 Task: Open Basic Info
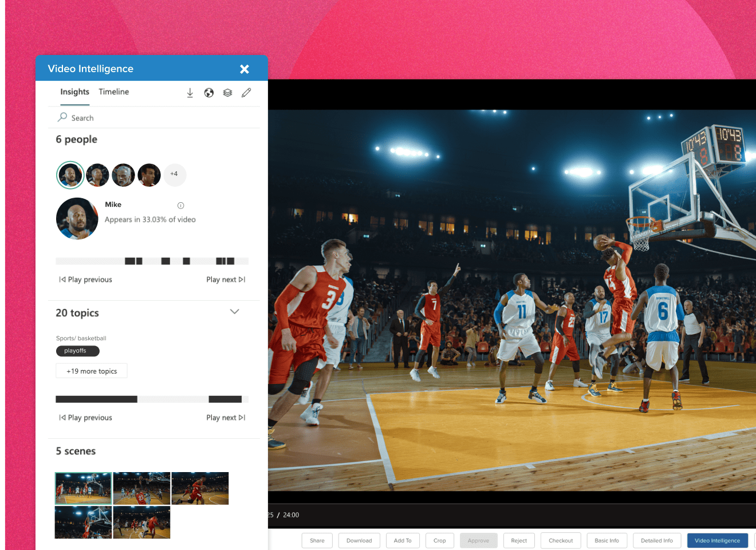(x=607, y=541)
